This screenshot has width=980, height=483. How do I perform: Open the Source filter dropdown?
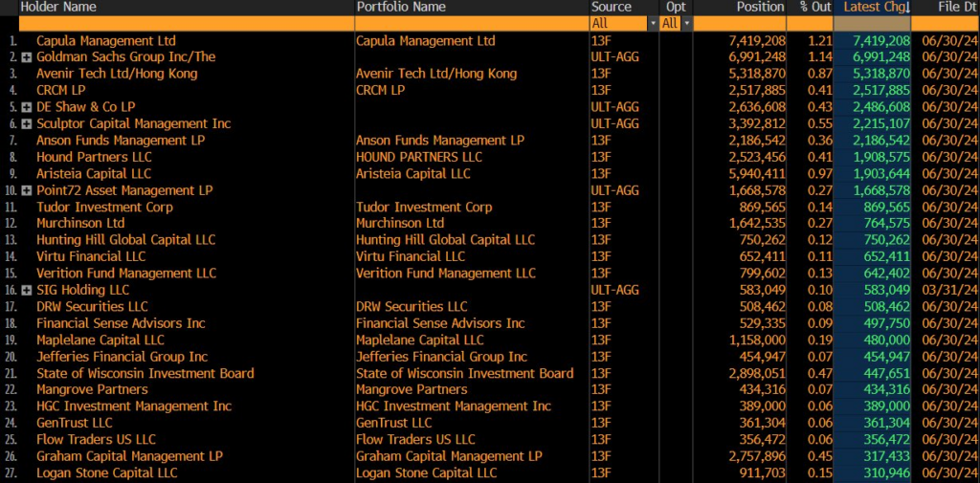pyautogui.click(x=653, y=24)
